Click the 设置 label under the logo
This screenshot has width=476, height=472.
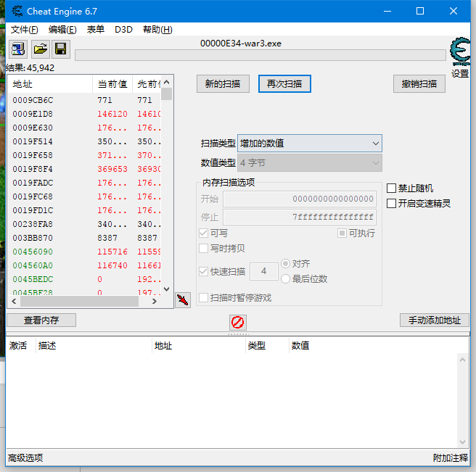[x=460, y=73]
